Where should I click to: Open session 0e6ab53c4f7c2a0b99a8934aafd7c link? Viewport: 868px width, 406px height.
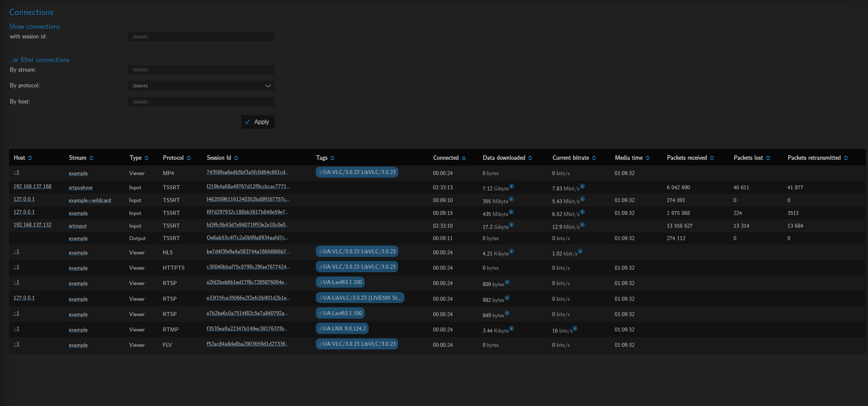[247, 238]
